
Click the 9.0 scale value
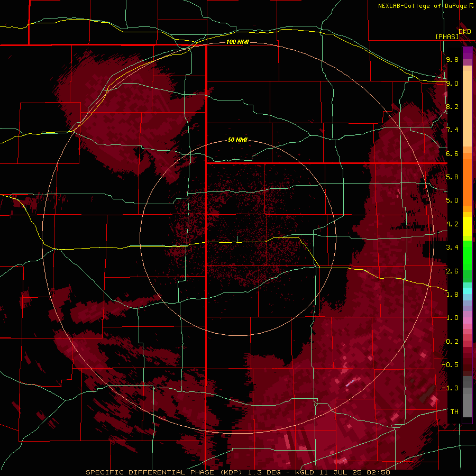(x=452, y=83)
